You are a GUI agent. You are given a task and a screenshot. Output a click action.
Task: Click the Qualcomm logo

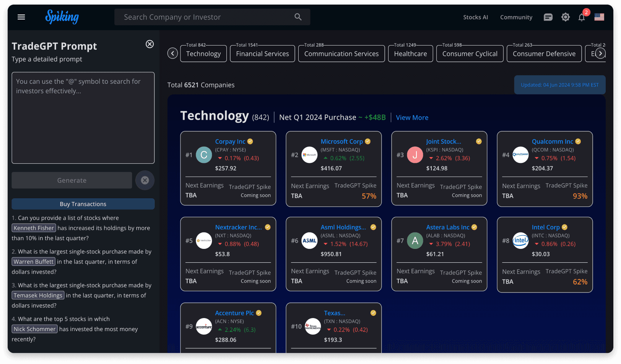pyautogui.click(x=520, y=155)
